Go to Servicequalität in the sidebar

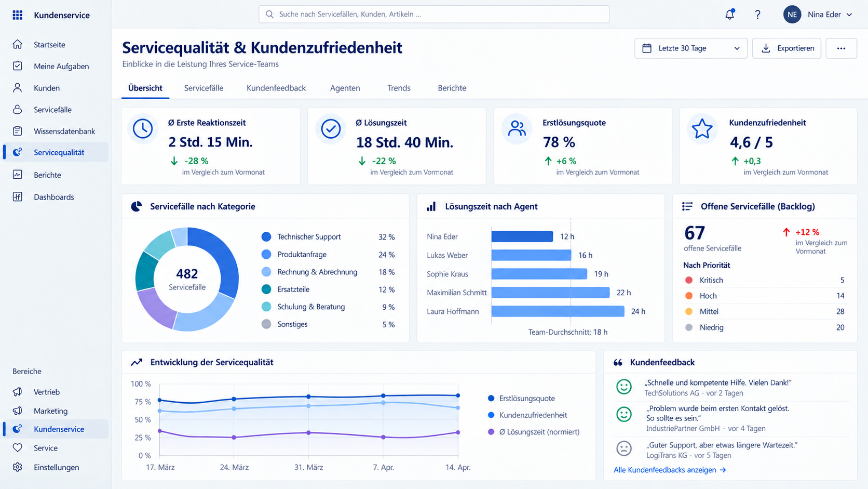point(56,152)
